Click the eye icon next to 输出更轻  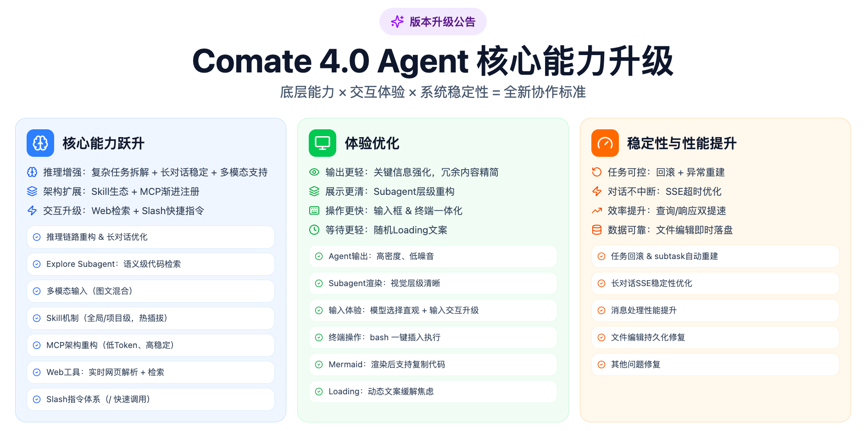314,172
